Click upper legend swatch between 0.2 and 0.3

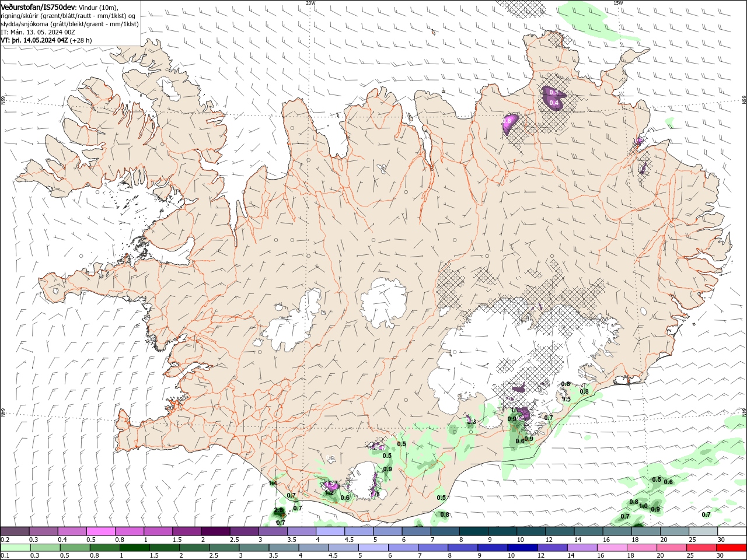point(15,531)
